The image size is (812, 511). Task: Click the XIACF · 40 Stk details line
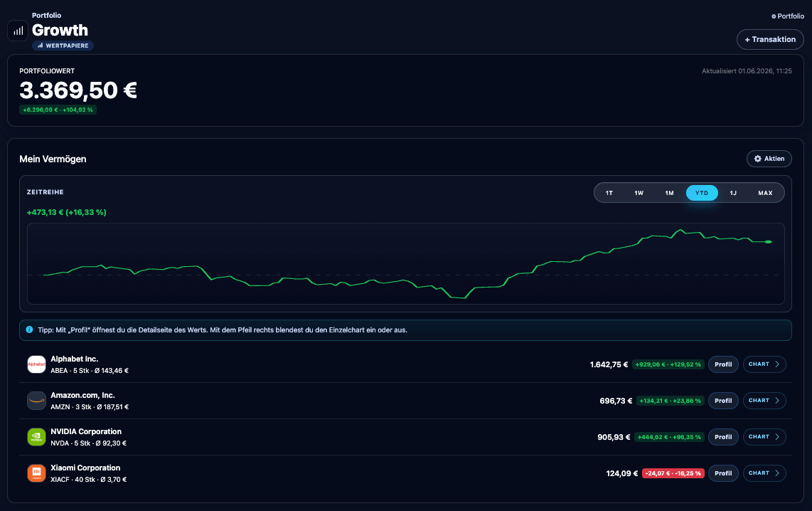(89, 480)
